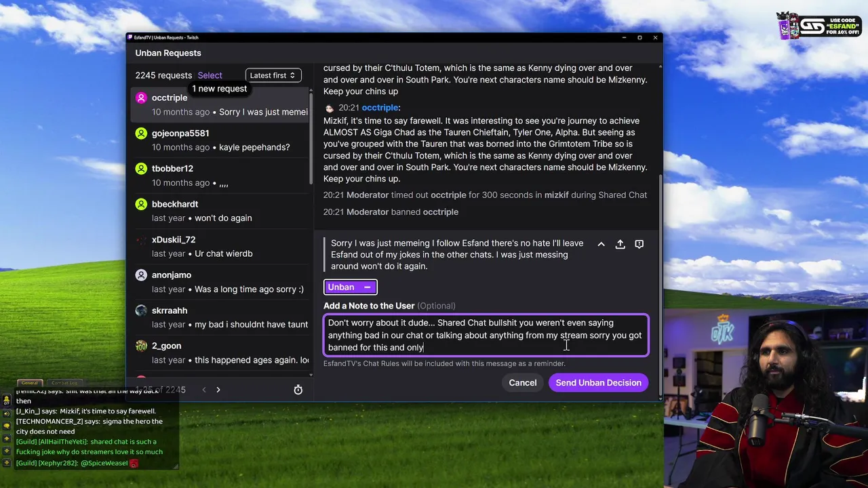The height and width of the screenshot is (488, 868).
Task: Collapse the request message with the chevron
Action: (601, 244)
